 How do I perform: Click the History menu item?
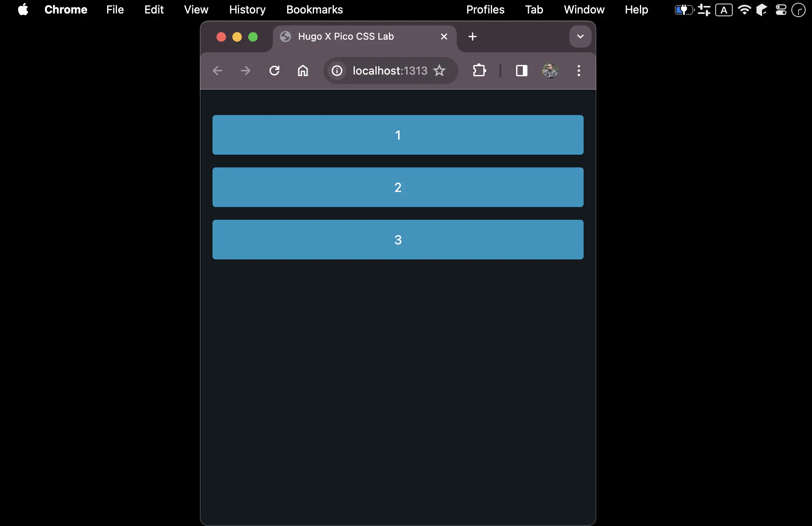(247, 10)
